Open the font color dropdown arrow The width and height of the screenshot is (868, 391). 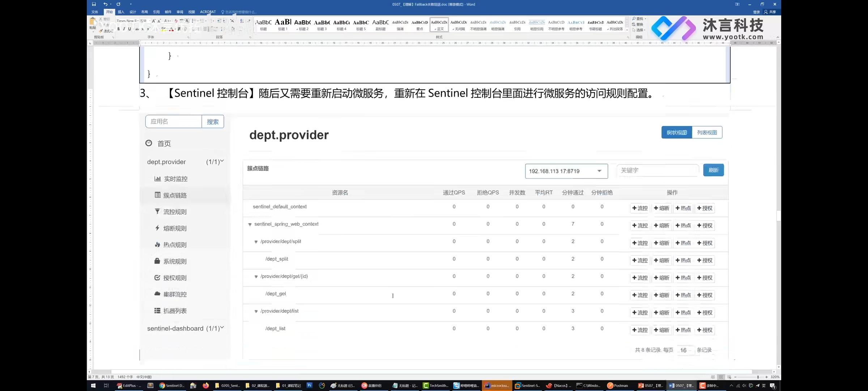(x=175, y=29)
